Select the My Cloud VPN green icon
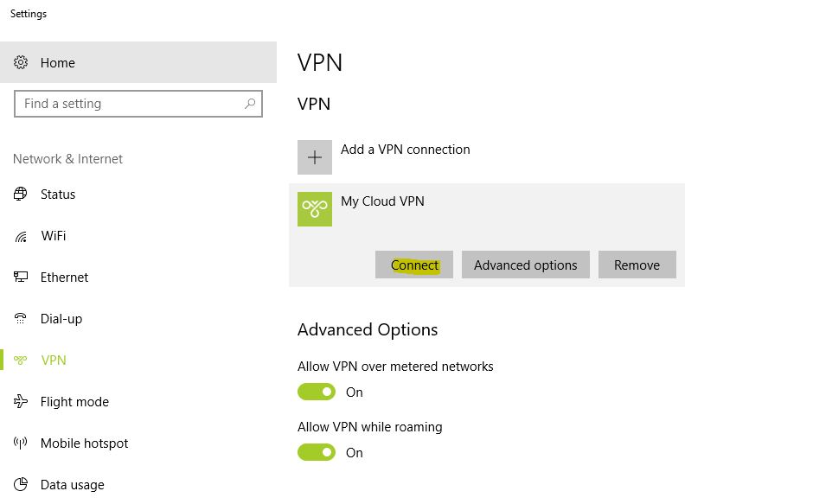Viewport: 813px width, 504px height. [315, 209]
